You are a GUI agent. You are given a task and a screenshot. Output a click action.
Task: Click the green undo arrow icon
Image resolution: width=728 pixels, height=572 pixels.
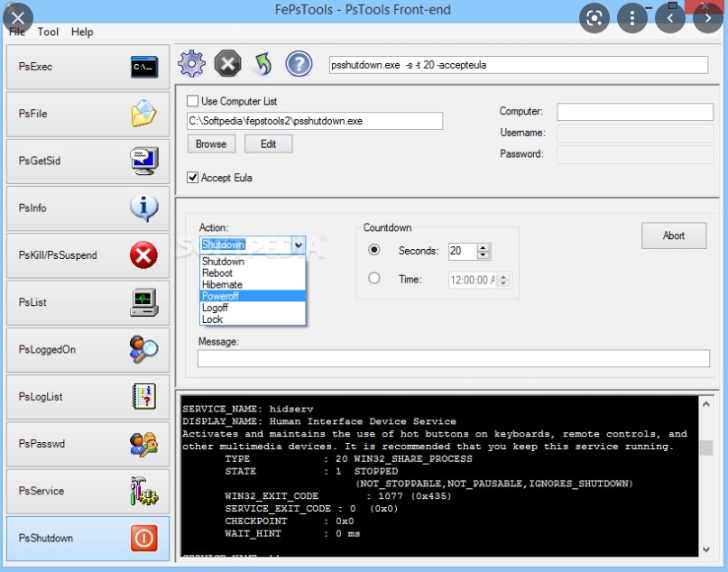pos(263,64)
